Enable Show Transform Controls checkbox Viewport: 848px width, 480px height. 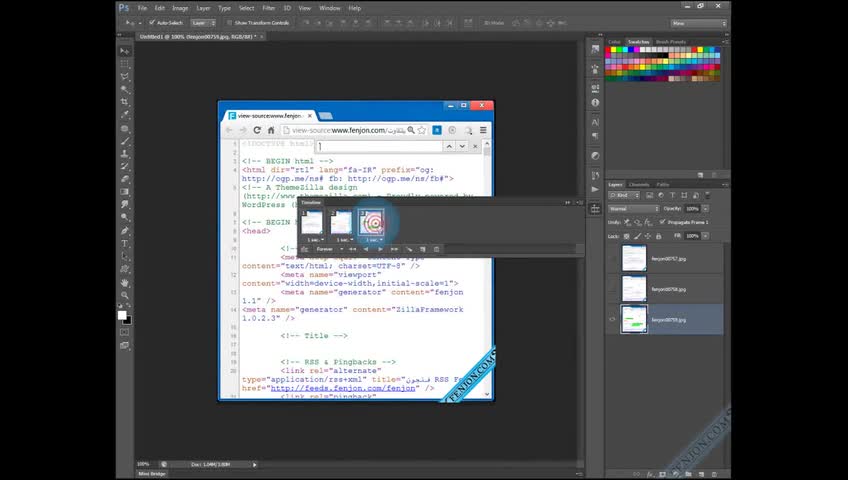pos(229,23)
